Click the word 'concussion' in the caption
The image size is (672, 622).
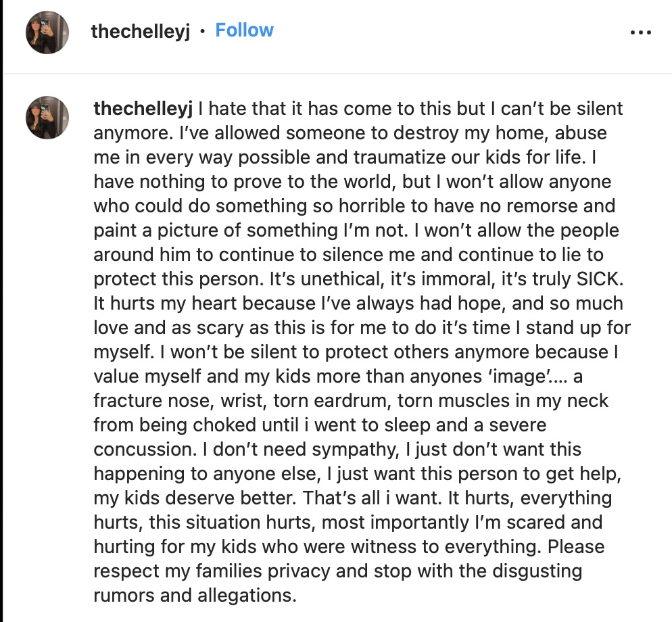click(143, 450)
